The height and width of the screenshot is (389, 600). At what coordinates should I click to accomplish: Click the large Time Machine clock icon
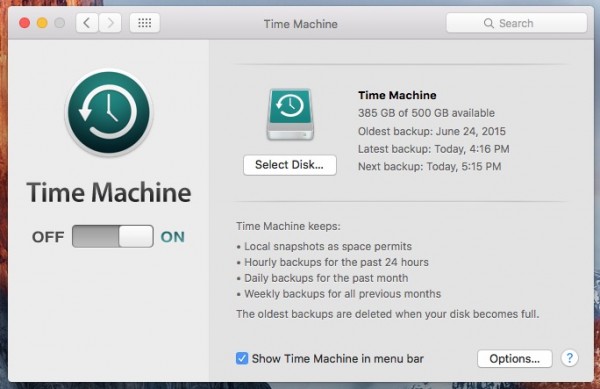click(109, 113)
